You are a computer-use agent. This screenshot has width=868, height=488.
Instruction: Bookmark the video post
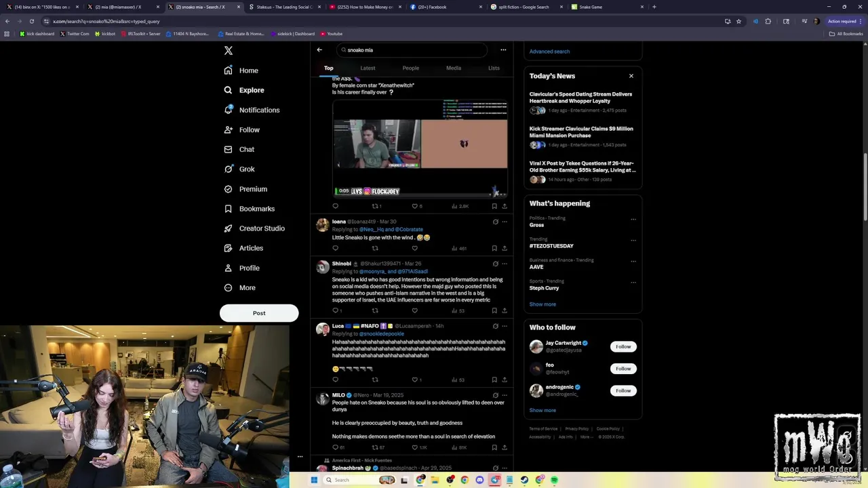tap(494, 206)
